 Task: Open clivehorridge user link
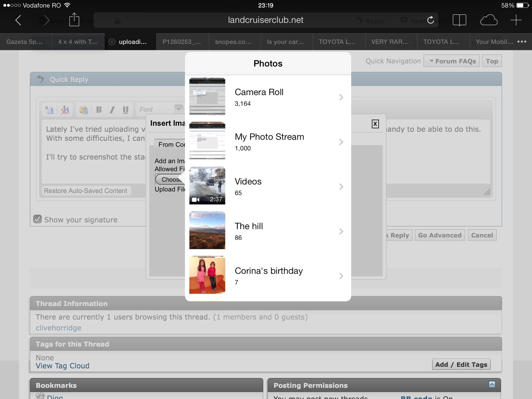(59, 328)
